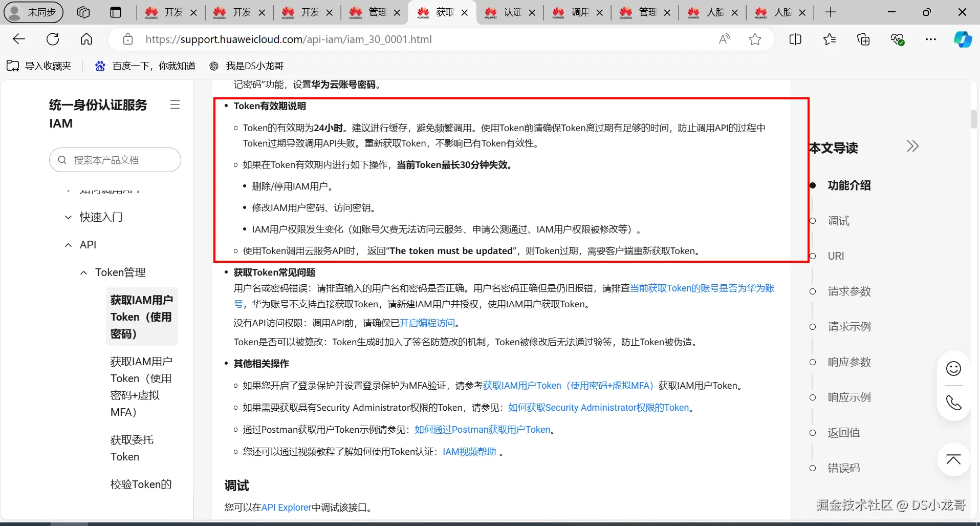Click the phone contact icon

953,403
